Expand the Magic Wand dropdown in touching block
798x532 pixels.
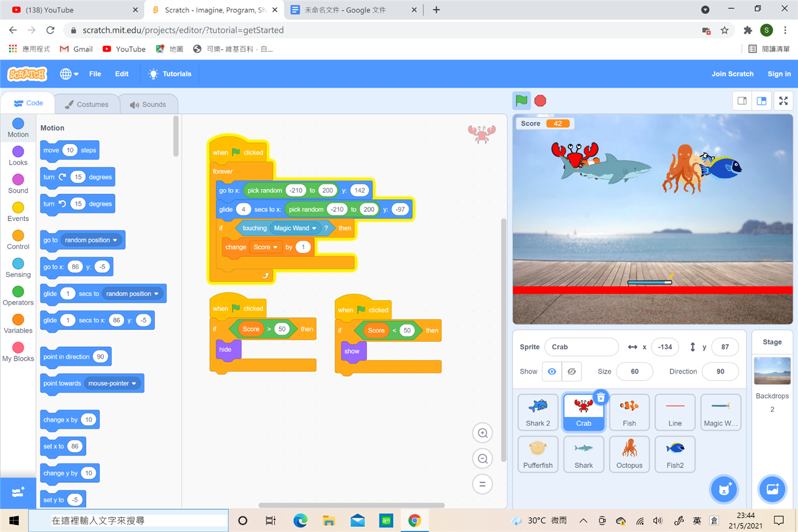coord(314,228)
